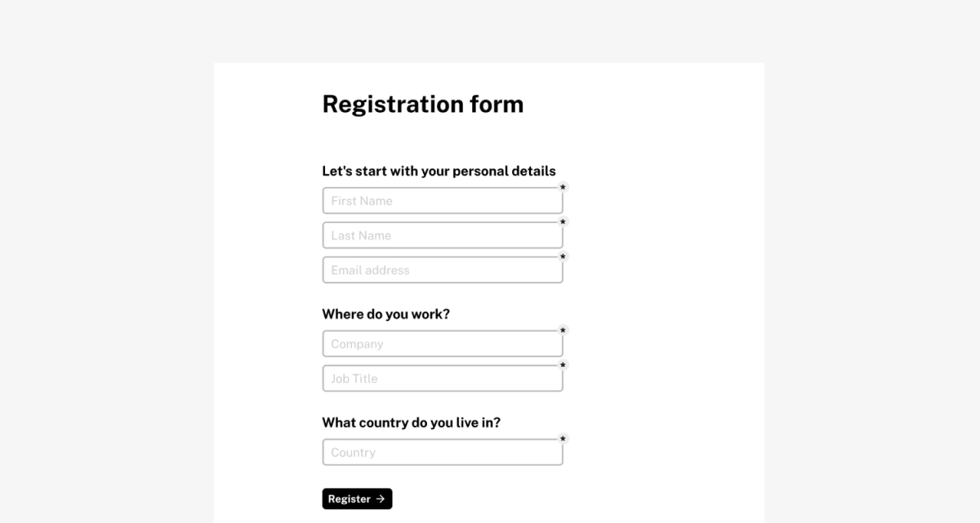
Task: Click the "Registration form" page title
Action: (423, 105)
